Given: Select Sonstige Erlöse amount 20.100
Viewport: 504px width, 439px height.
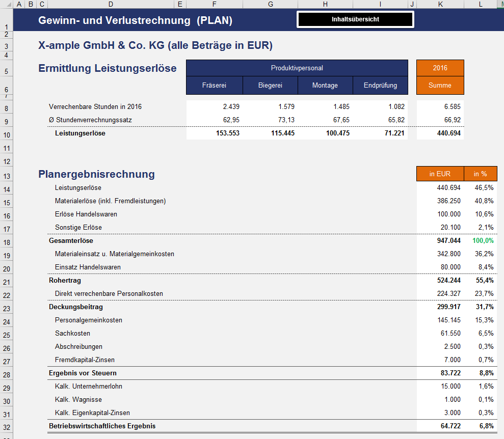Looking at the screenshot, I should 440,227.
